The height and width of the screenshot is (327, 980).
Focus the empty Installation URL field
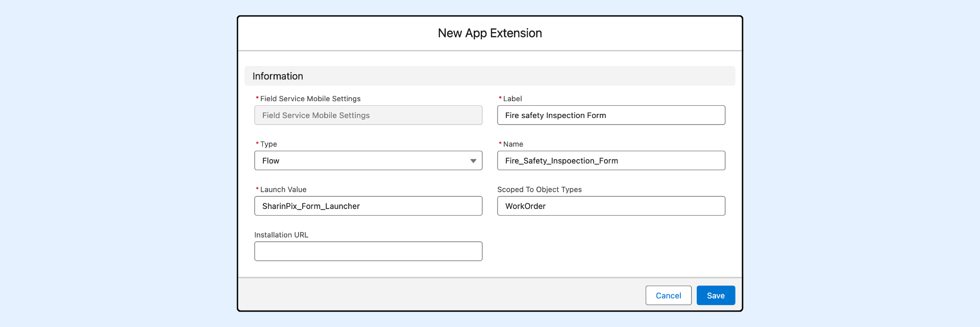tap(367, 251)
